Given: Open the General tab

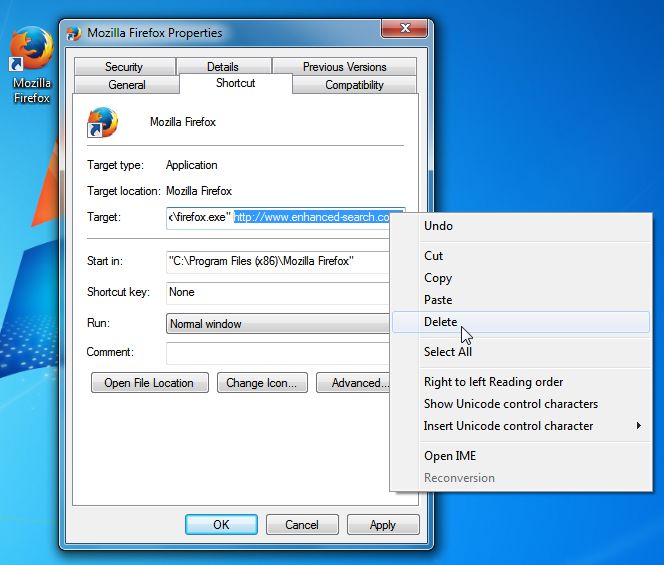Looking at the screenshot, I should (127, 85).
